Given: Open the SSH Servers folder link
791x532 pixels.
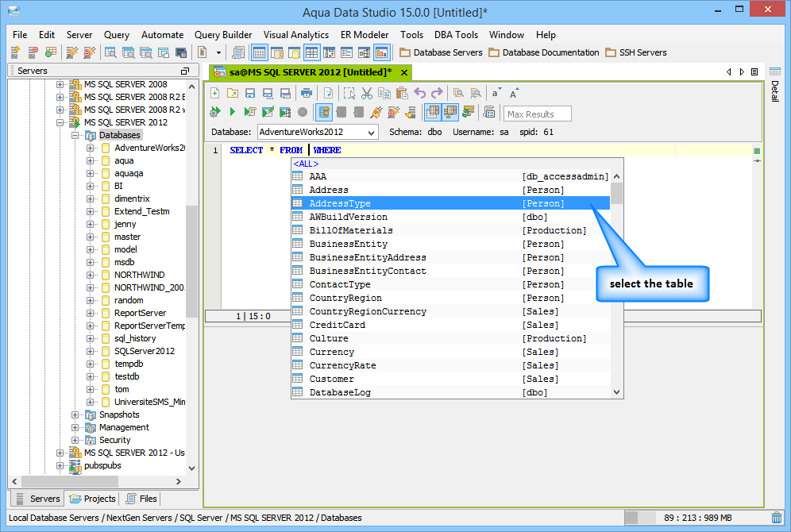Looking at the screenshot, I should [636, 52].
